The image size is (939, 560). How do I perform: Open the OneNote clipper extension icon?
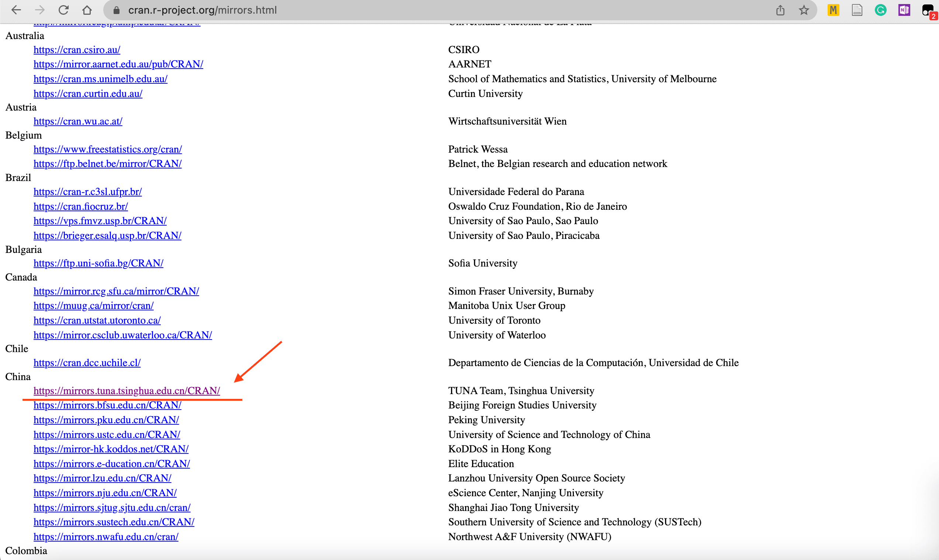(904, 10)
